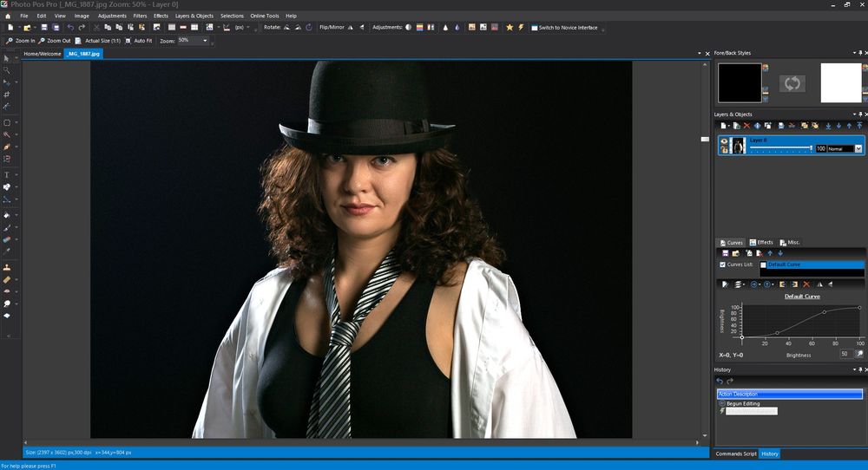Image resolution: width=868 pixels, height=470 pixels.
Task: Expand the New file dropdown arrow in the toolbar
Action: (x=17, y=27)
